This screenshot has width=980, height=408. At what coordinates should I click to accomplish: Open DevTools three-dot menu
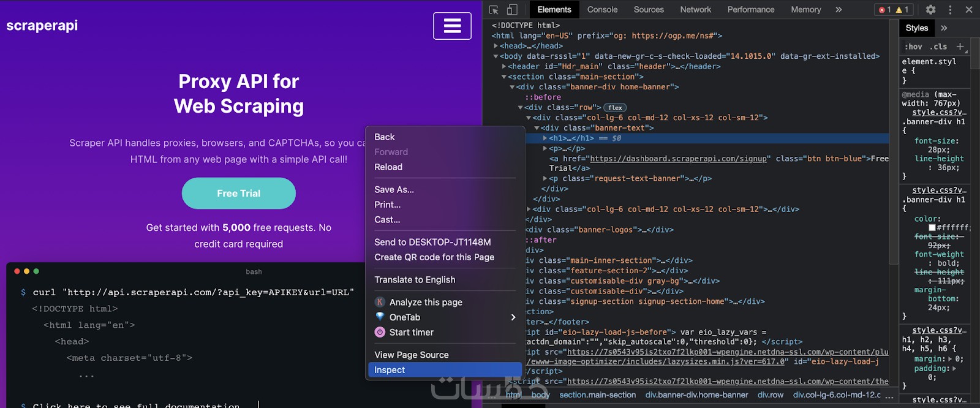[x=950, y=10]
